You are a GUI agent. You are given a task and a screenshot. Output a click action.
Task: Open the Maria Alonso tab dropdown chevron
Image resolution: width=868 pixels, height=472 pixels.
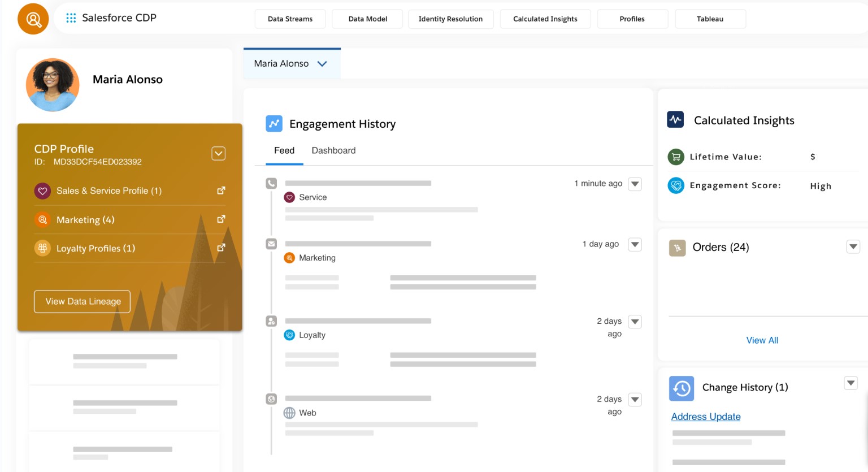[x=322, y=64]
